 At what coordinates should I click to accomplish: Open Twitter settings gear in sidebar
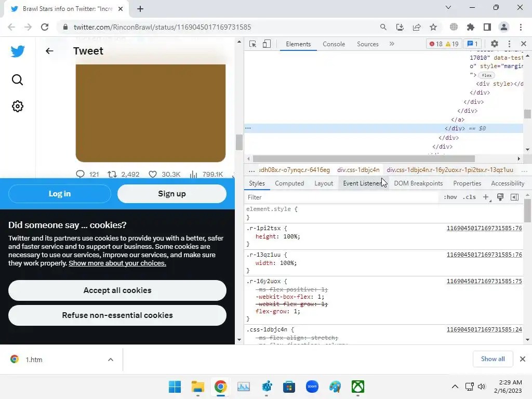tap(18, 106)
